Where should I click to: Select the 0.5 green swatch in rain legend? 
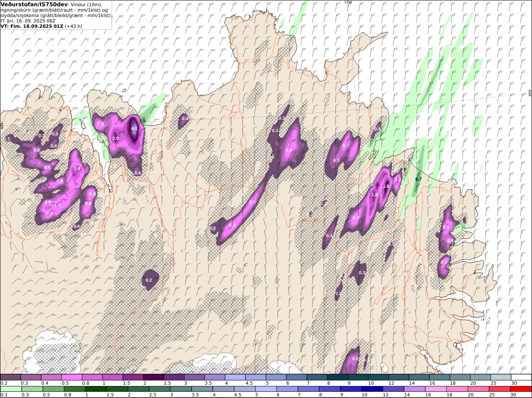click(x=53, y=389)
